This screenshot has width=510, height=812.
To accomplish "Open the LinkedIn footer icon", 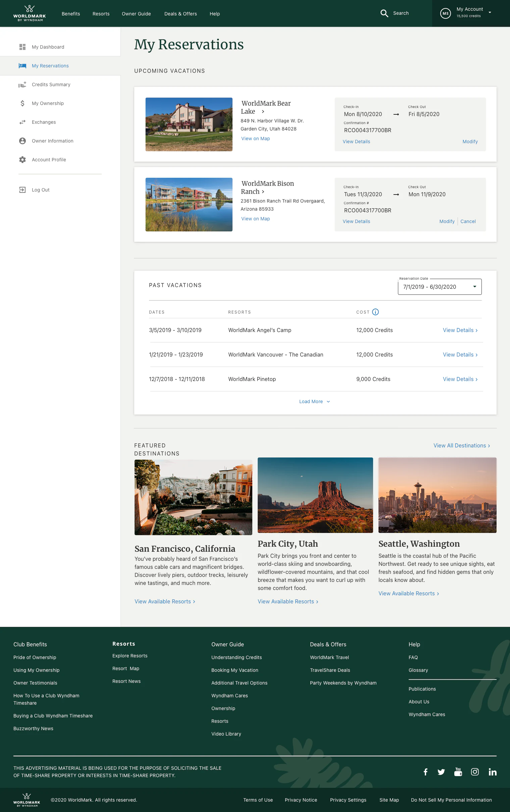I will coord(493,772).
